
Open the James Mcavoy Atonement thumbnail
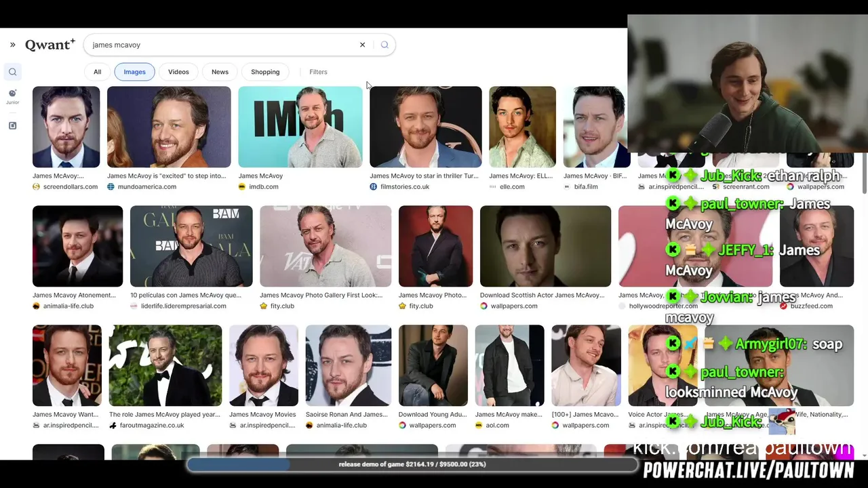[78, 246]
